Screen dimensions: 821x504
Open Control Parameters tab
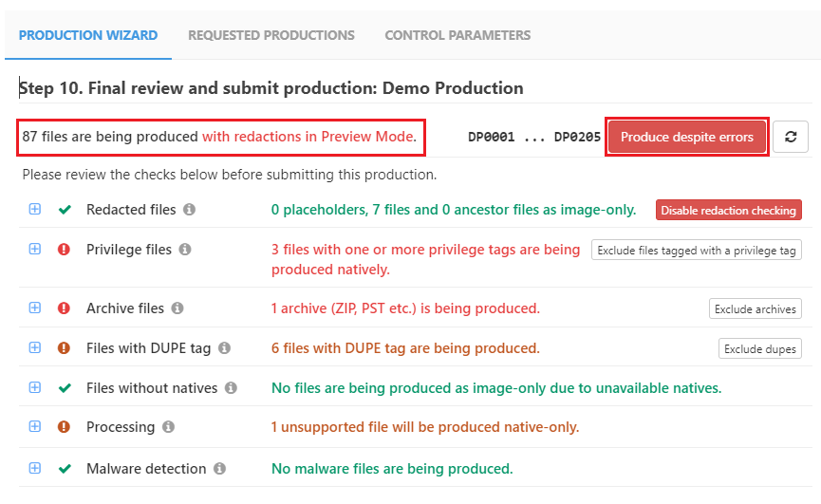457,35
